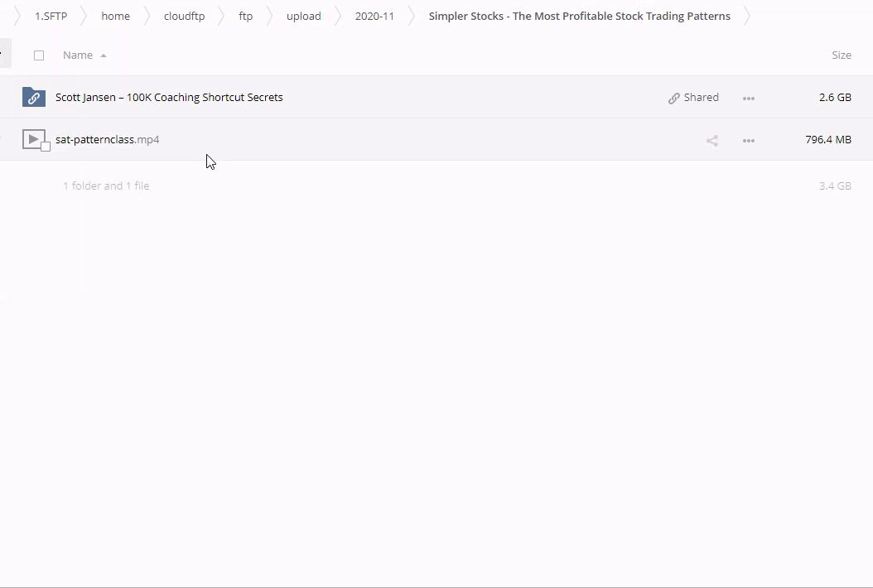873x588 pixels.
Task: Open the Scott Jansen 100K Coaching folder name
Action: tap(169, 98)
